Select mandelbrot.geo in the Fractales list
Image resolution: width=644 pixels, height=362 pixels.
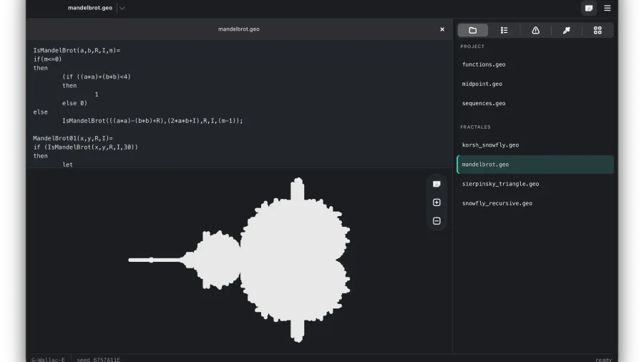[535, 164]
